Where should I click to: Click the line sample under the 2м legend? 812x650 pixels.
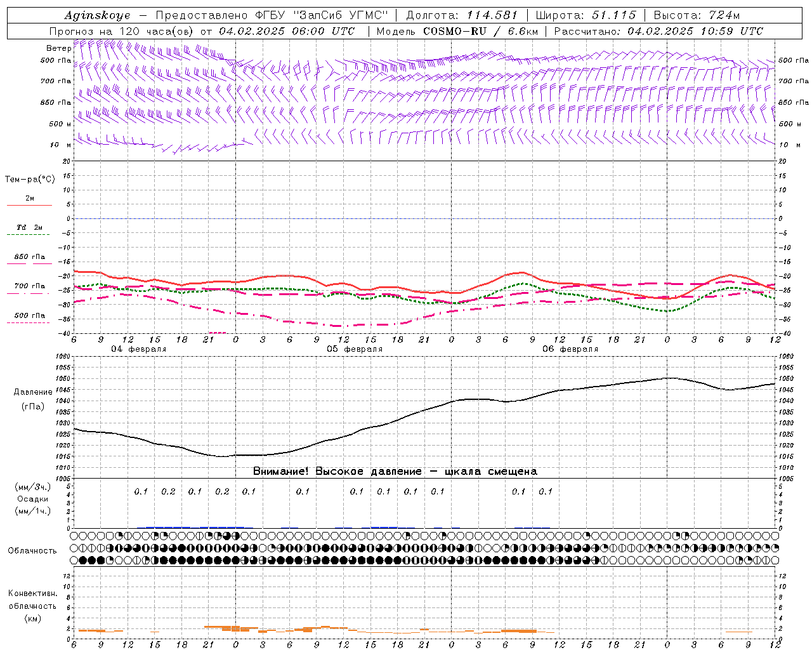pyautogui.click(x=29, y=205)
